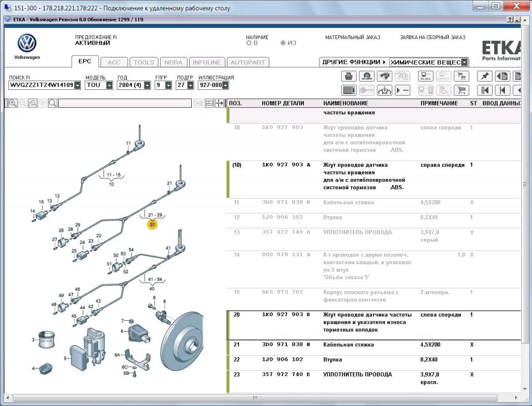Click the remote desktop title bar icon
The width and height of the screenshot is (532, 406).
click(7, 7)
